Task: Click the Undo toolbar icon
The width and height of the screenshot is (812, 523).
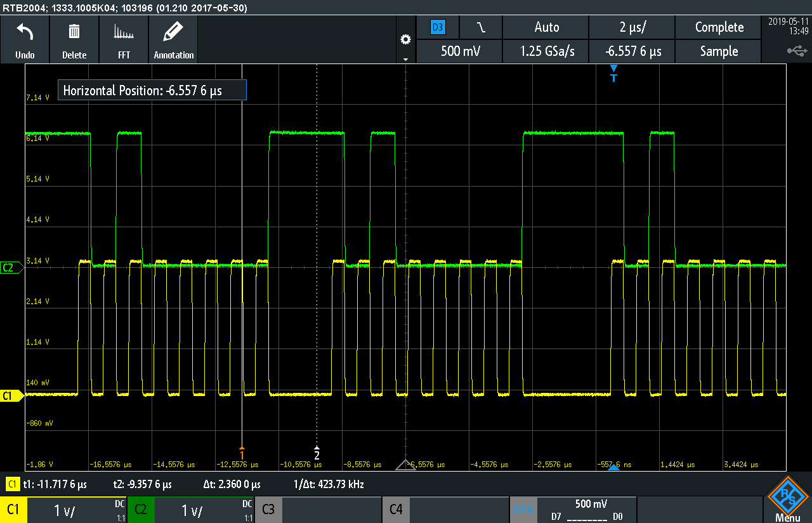Action: click(x=25, y=39)
